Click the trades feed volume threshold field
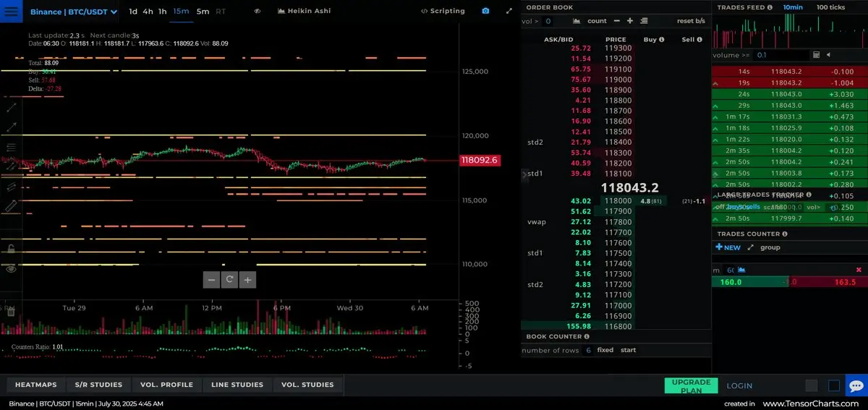This screenshot has width=868, height=410. click(780, 55)
